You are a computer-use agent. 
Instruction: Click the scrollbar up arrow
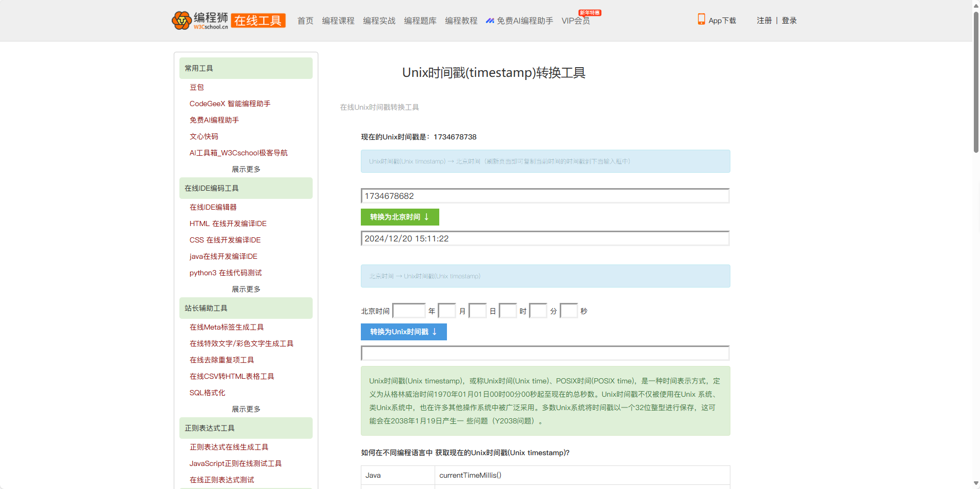pos(976,5)
